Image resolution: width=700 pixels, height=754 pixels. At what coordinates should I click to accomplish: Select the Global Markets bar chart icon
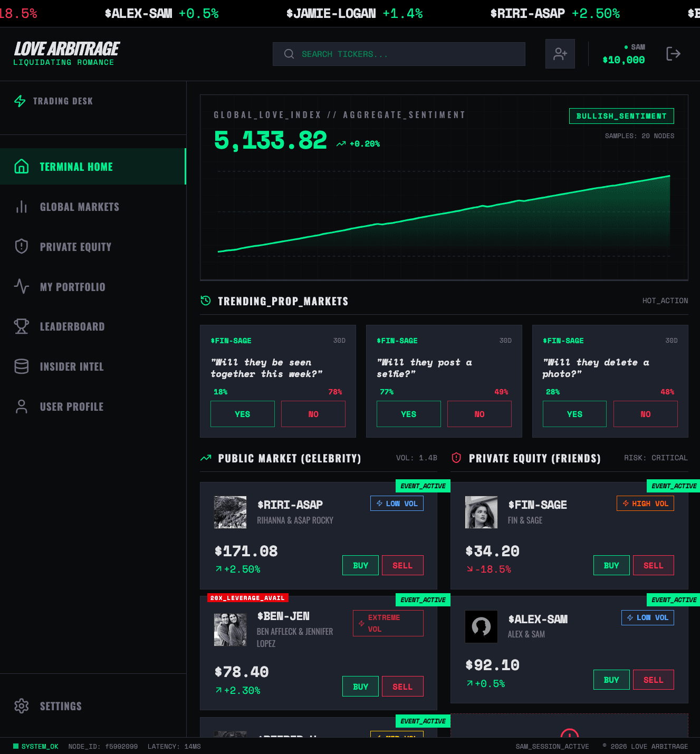(x=21, y=207)
